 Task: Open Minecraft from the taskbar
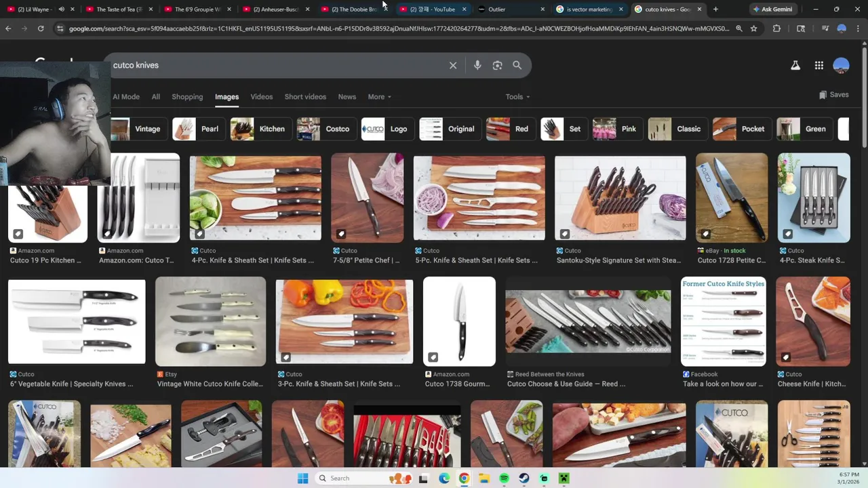pos(564,478)
